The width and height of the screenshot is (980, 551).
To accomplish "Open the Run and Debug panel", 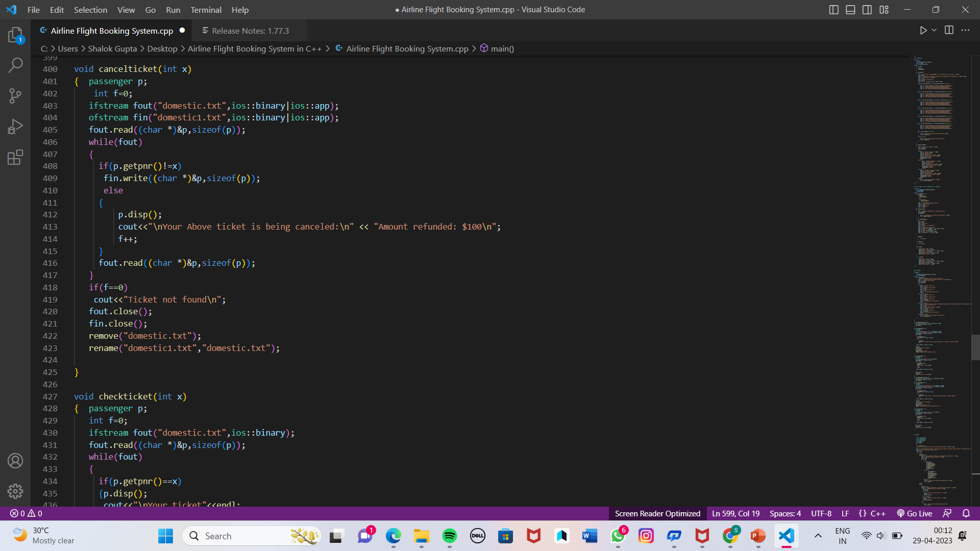I will coord(15,126).
